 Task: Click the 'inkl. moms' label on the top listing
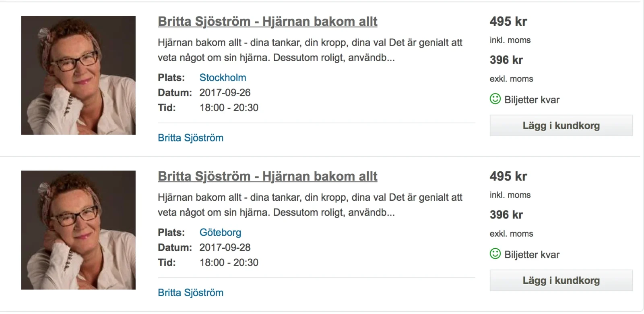tap(510, 40)
